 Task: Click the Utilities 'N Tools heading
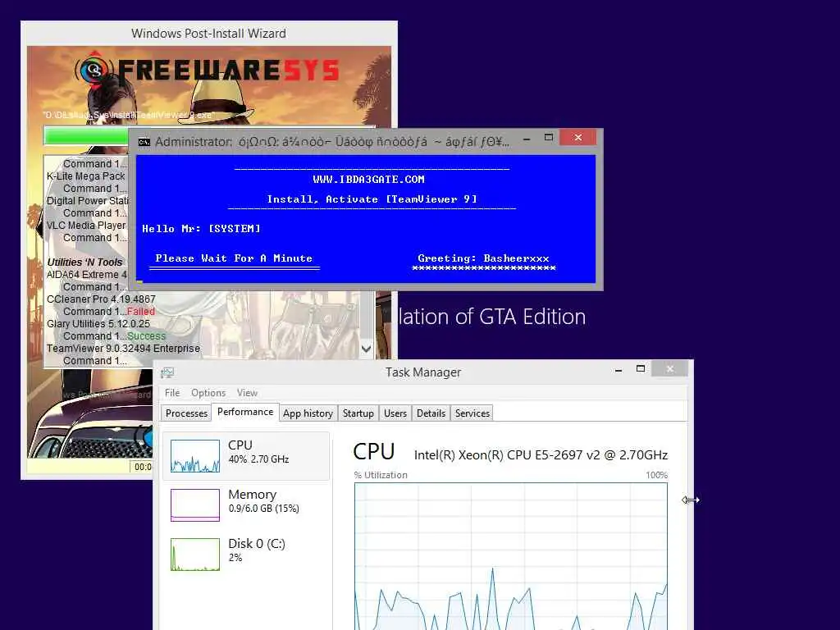pyautogui.click(x=84, y=262)
